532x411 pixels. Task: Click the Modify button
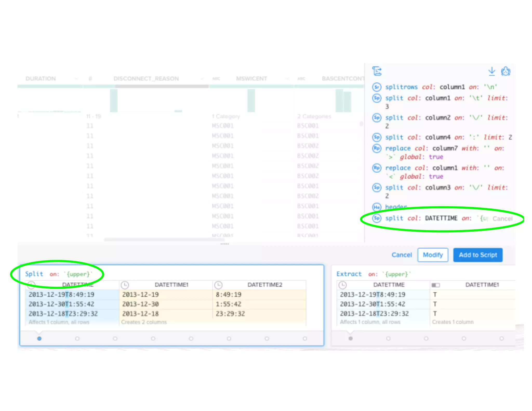coord(433,255)
